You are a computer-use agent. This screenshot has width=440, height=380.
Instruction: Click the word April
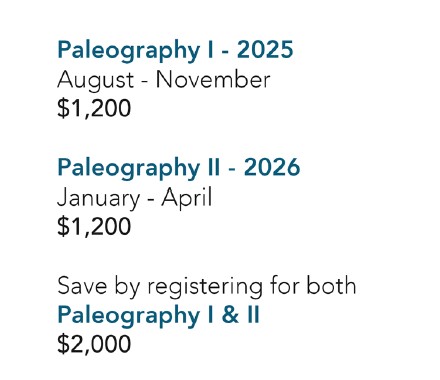[187, 199]
